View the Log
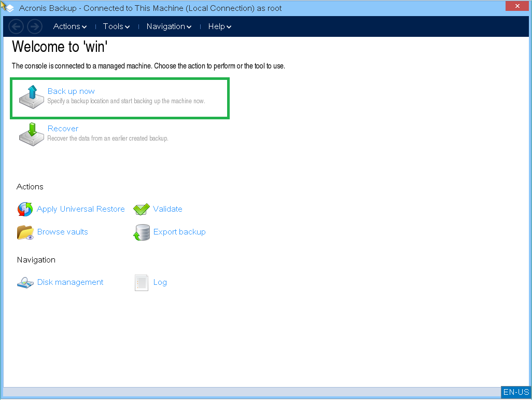Image resolution: width=532 pixels, height=400 pixels. click(160, 283)
